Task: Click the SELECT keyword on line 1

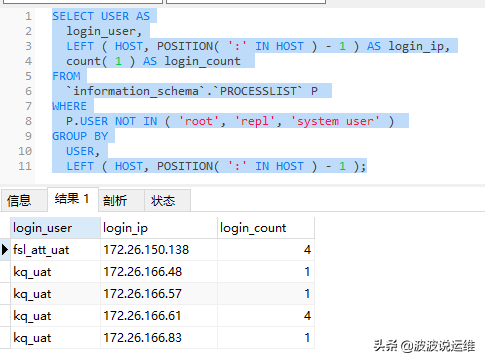Action: [x=73, y=16]
